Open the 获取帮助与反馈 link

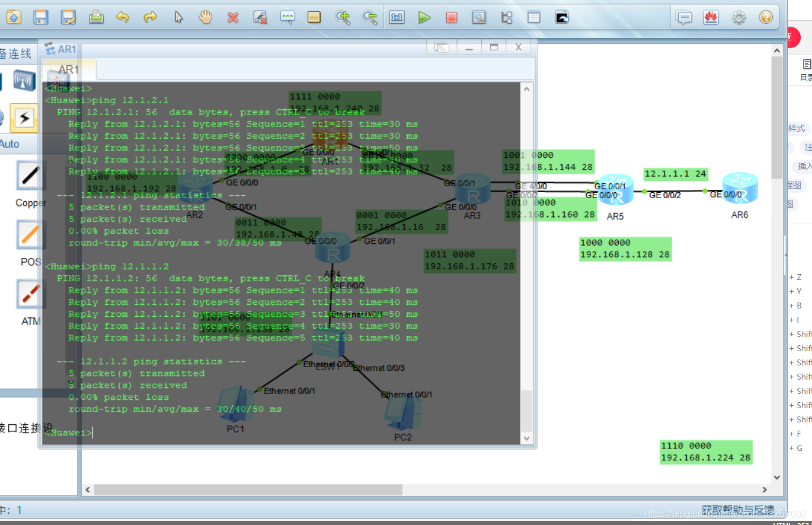pos(737,510)
